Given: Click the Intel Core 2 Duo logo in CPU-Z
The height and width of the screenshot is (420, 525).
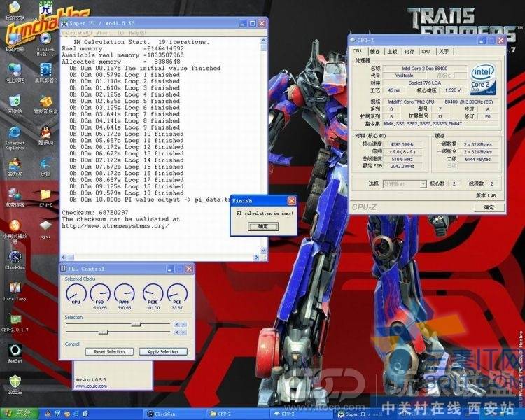Looking at the screenshot, I should 482,79.
